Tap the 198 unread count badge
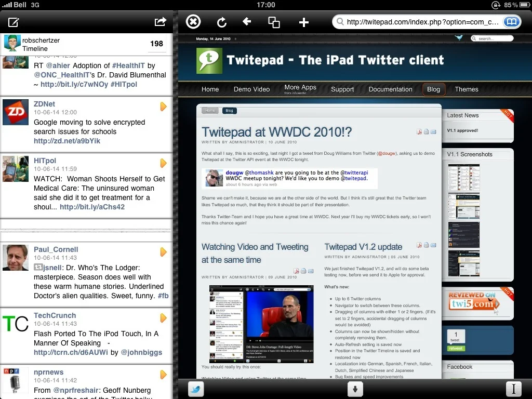 pyautogui.click(x=157, y=44)
